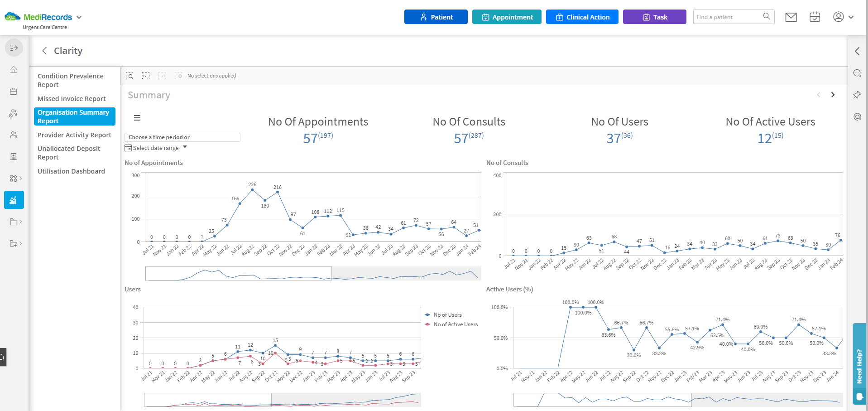Click the step back selection icon

(146, 76)
